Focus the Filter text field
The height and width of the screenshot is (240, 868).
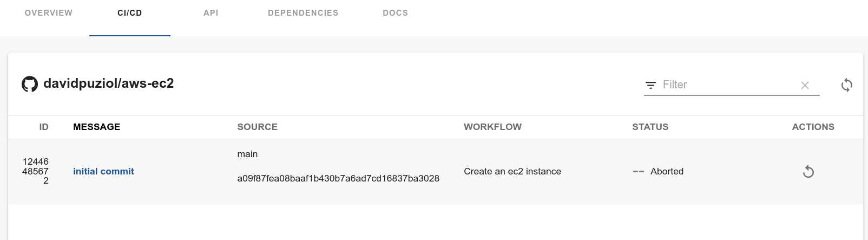728,85
